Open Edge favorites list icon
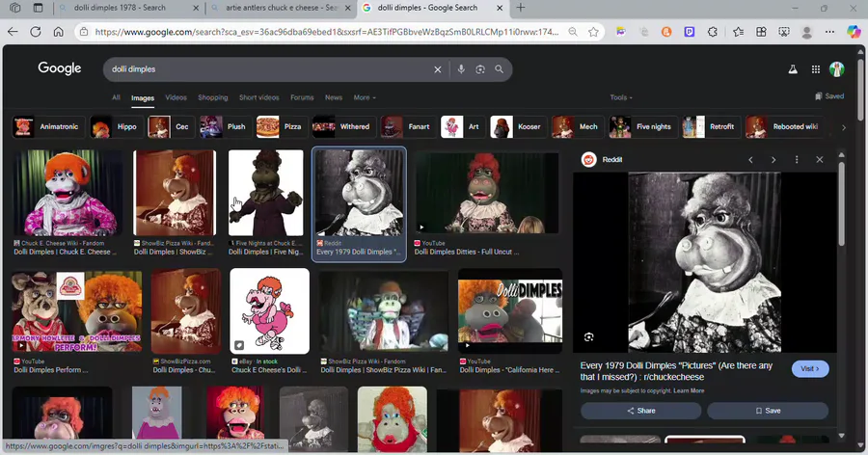The height and width of the screenshot is (455, 868). [x=738, y=32]
